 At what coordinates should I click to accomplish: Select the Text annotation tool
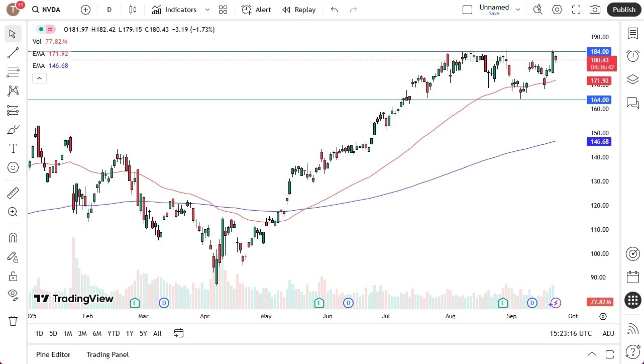[13, 148]
